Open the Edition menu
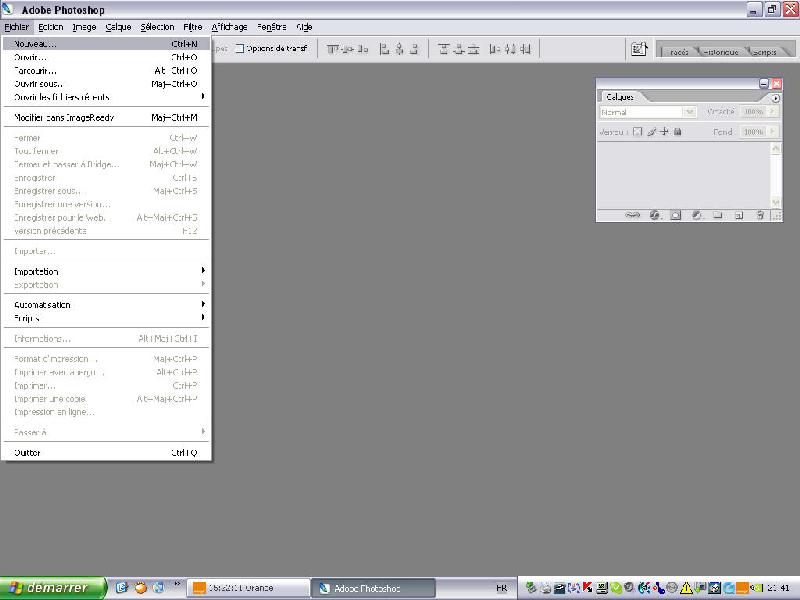This screenshot has width=800, height=600. (x=51, y=27)
